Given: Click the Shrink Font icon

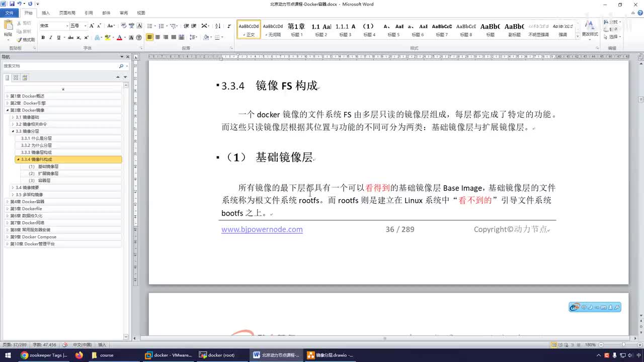Looking at the screenshot, I should [99, 26].
